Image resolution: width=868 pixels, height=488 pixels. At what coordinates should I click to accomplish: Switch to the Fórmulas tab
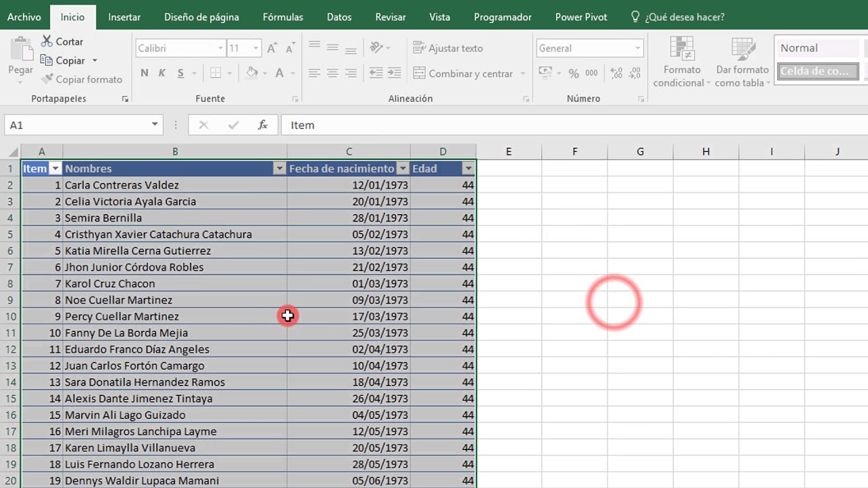pos(283,17)
